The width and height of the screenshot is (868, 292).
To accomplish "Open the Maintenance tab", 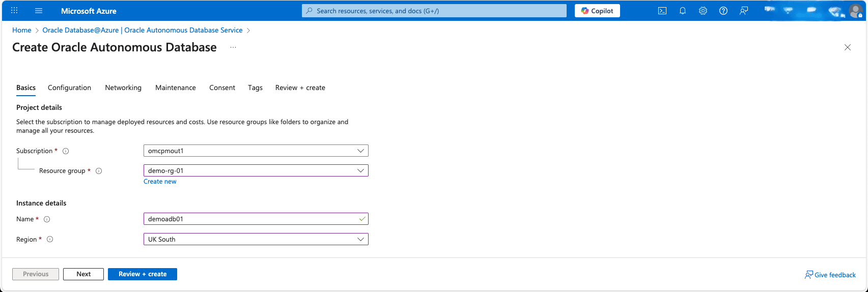I will point(176,87).
